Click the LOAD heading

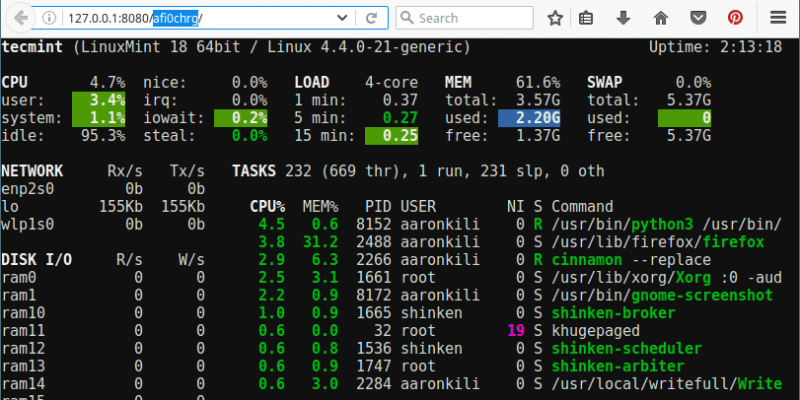(x=312, y=83)
